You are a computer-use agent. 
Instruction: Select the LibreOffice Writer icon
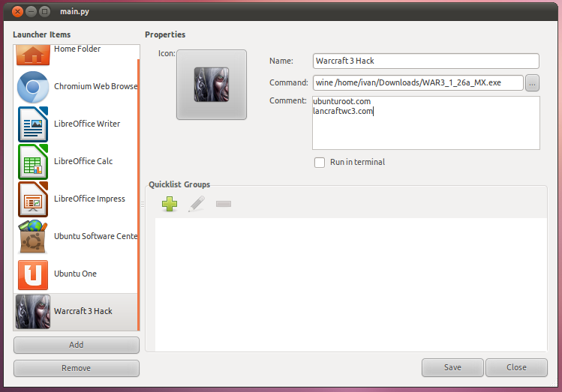click(x=33, y=124)
